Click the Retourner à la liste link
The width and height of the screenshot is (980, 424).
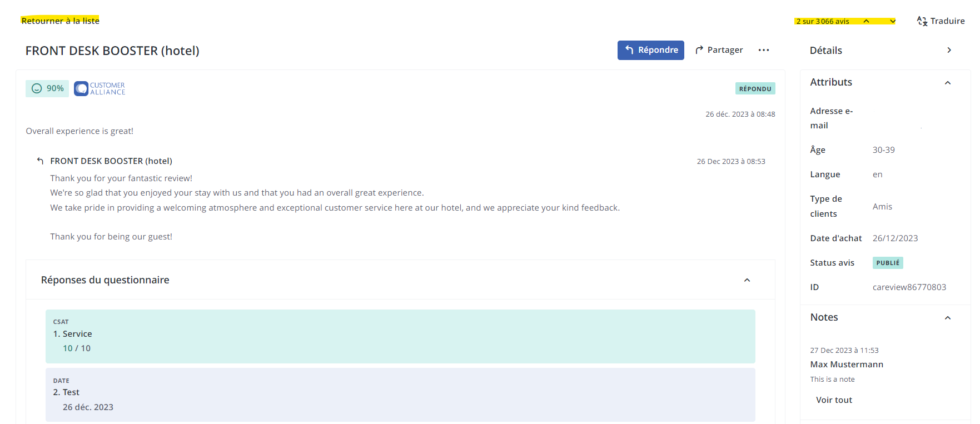pyautogui.click(x=60, y=21)
